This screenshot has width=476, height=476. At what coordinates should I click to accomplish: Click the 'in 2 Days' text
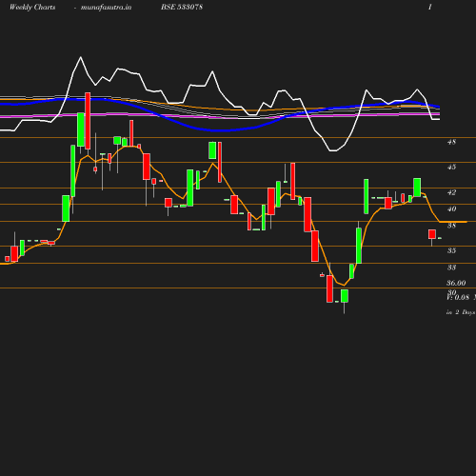(461, 312)
